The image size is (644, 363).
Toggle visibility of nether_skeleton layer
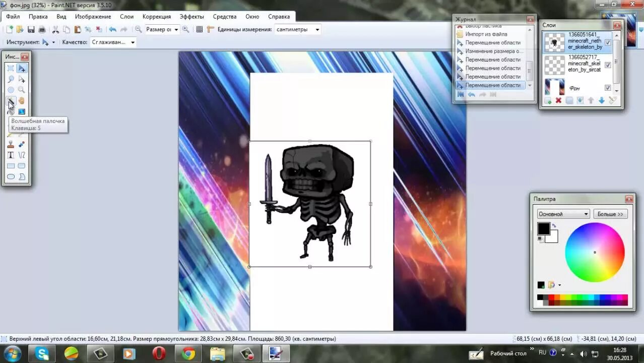[x=608, y=42]
